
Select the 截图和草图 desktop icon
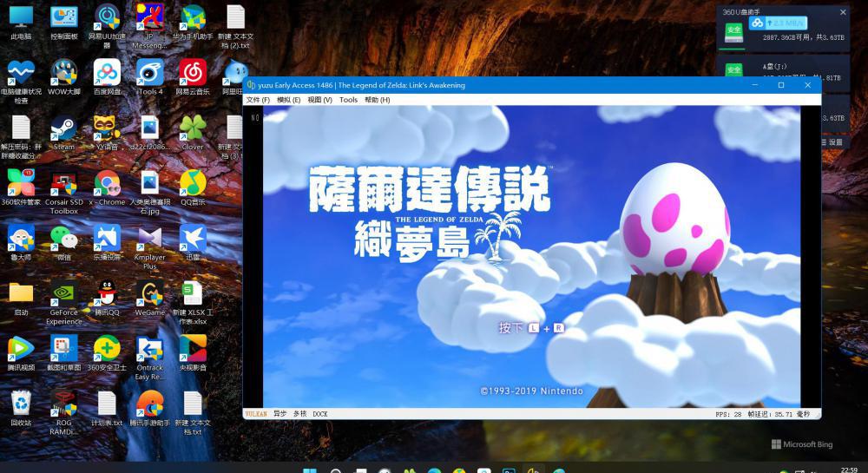pyautogui.click(x=64, y=353)
